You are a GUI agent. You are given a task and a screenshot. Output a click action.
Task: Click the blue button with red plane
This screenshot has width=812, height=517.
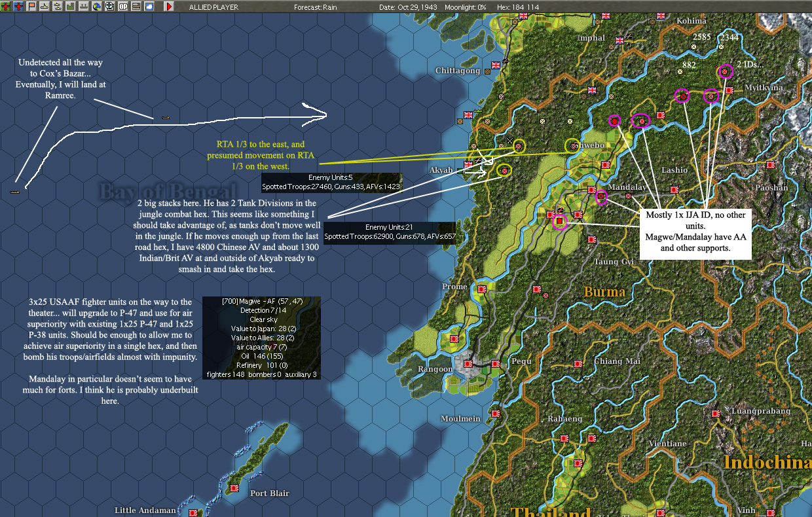[x=18, y=7]
